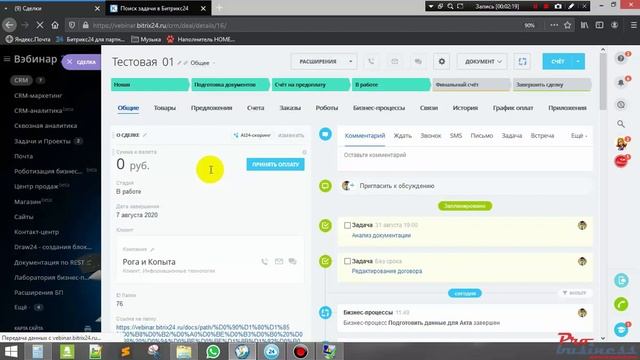Viewport: 640px width, 360px height.
Task: Open the Бизнес-процессы tab
Action: tap(379, 108)
